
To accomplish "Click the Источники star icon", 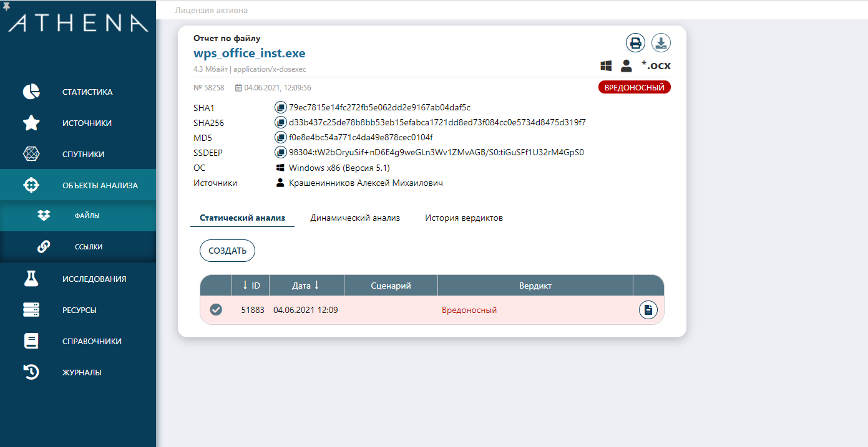I will pyautogui.click(x=31, y=123).
